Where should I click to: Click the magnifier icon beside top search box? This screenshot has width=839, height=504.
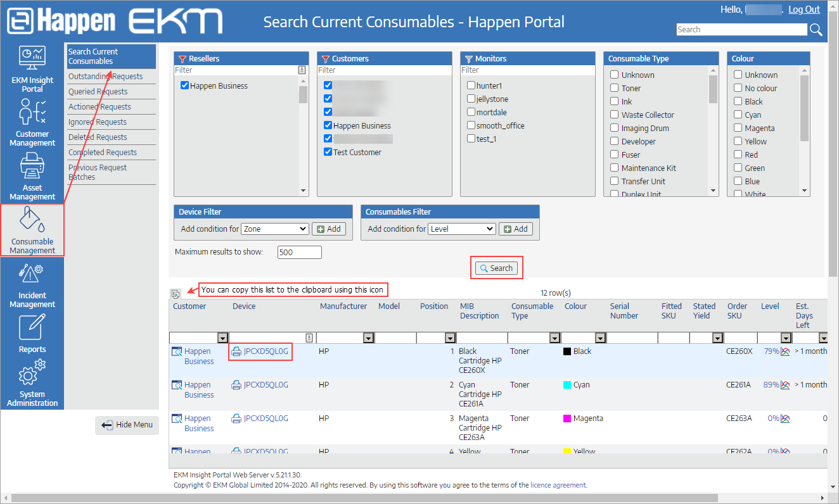816,30
